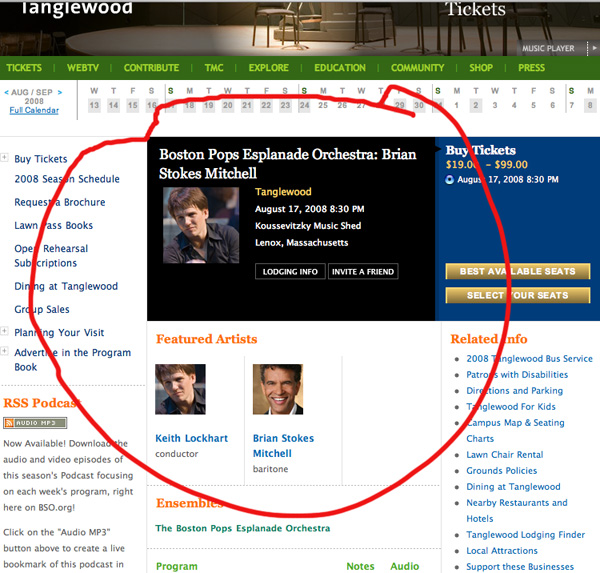
Task: Expand the Planning Your Visit section
Action: click(x=4, y=331)
